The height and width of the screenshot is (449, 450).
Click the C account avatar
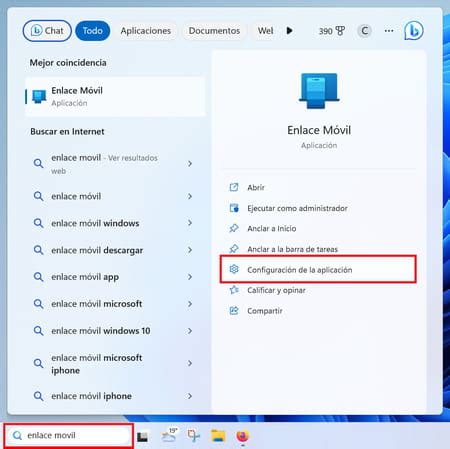[364, 31]
